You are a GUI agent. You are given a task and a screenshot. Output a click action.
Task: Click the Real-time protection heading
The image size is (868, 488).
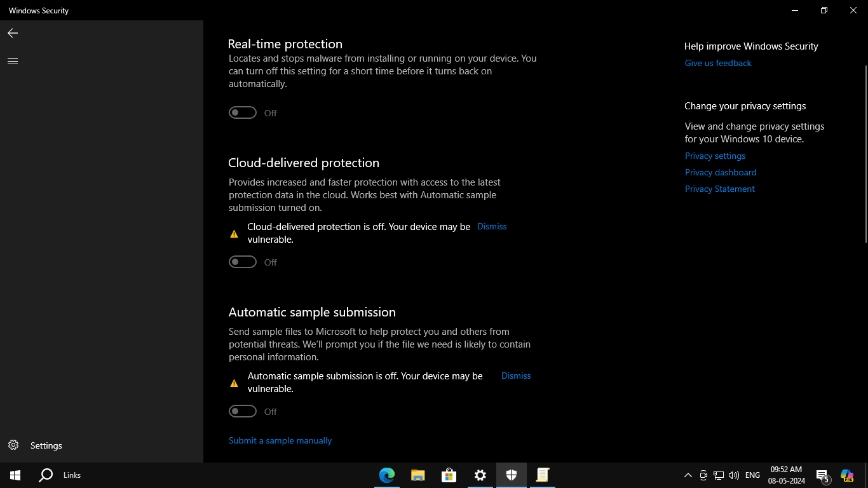tap(285, 44)
